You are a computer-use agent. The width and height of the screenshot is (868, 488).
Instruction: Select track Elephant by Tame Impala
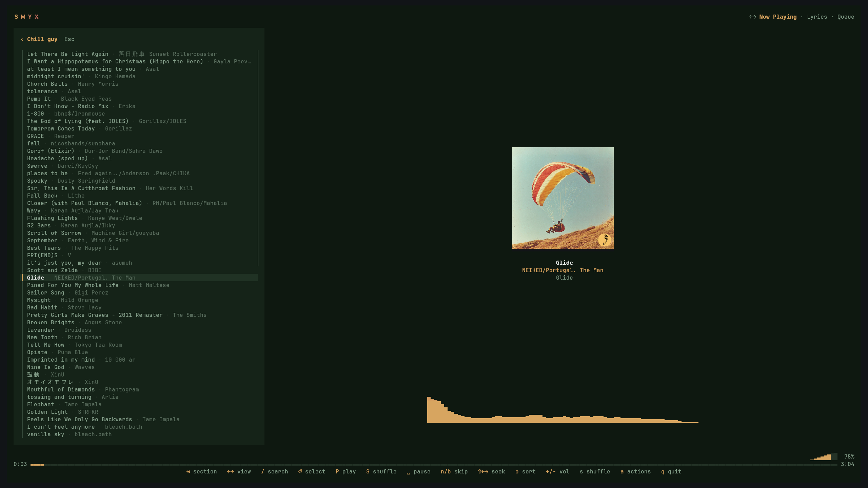(x=140, y=405)
